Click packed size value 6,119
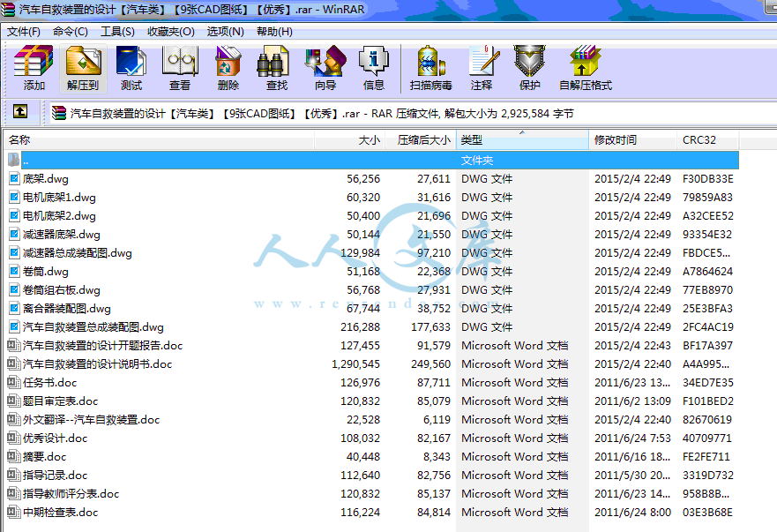The width and height of the screenshot is (777, 532). [x=437, y=419]
